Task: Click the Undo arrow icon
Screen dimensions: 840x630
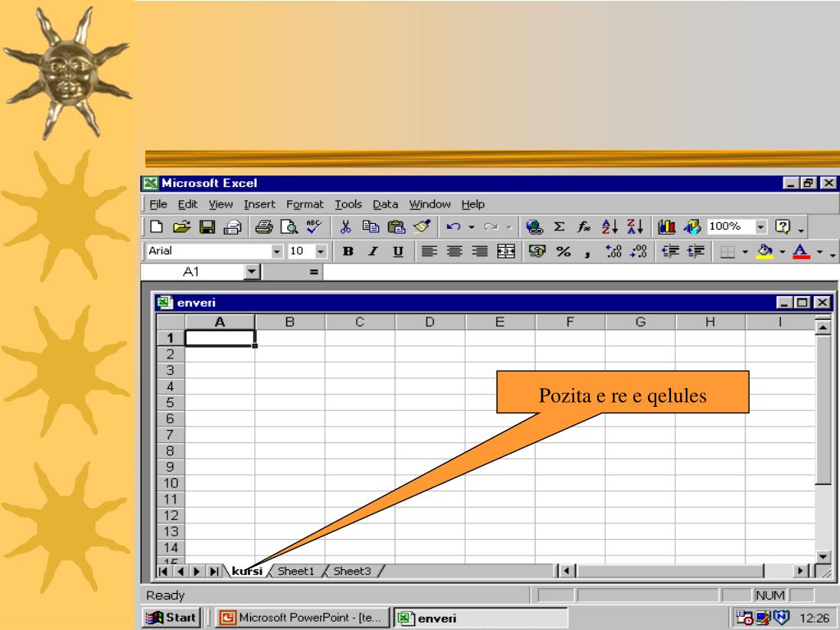Action: 453,226
